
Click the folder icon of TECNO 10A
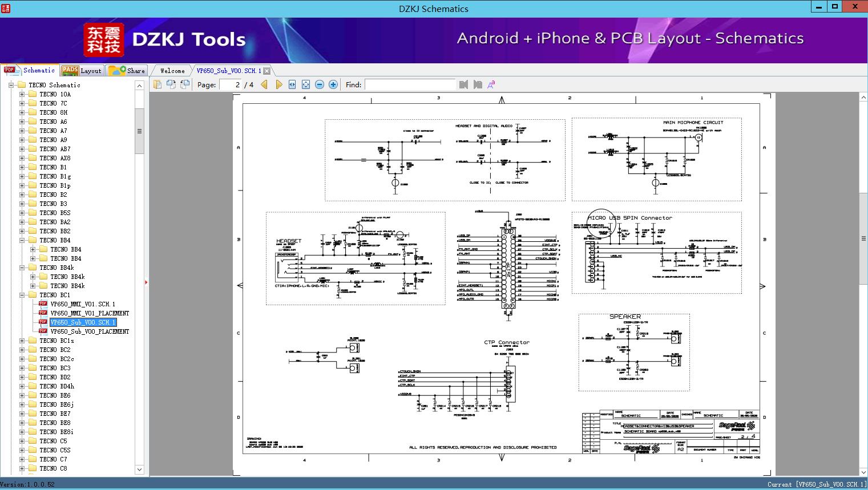tap(33, 94)
